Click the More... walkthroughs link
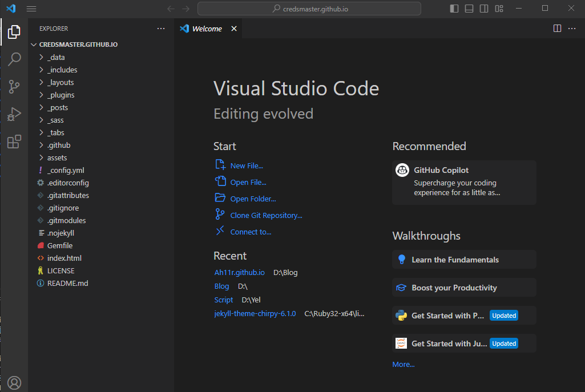This screenshot has width=585, height=392. tap(404, 365)
